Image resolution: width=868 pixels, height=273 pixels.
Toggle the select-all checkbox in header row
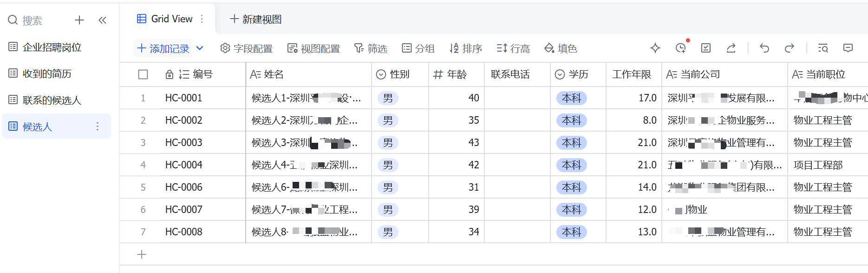[x=143, y=74]
